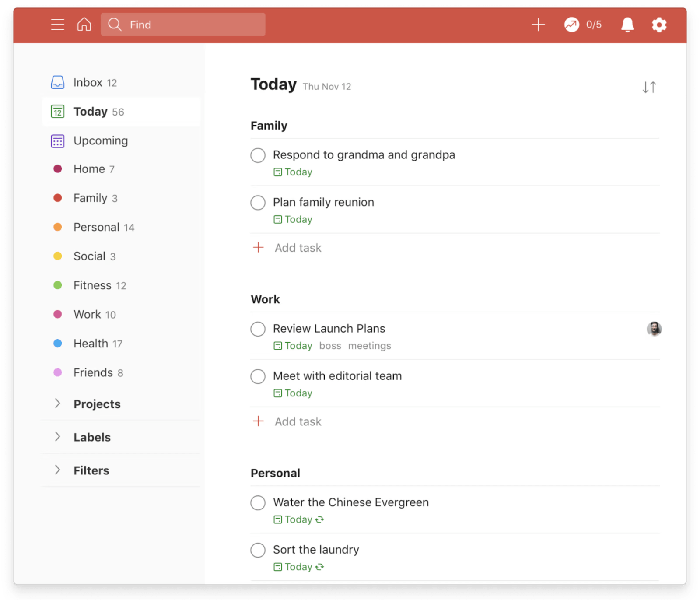This screenshot has width=700, height=600.
Task: Open the boss label on Review Launch Plans
Action: 330,346
